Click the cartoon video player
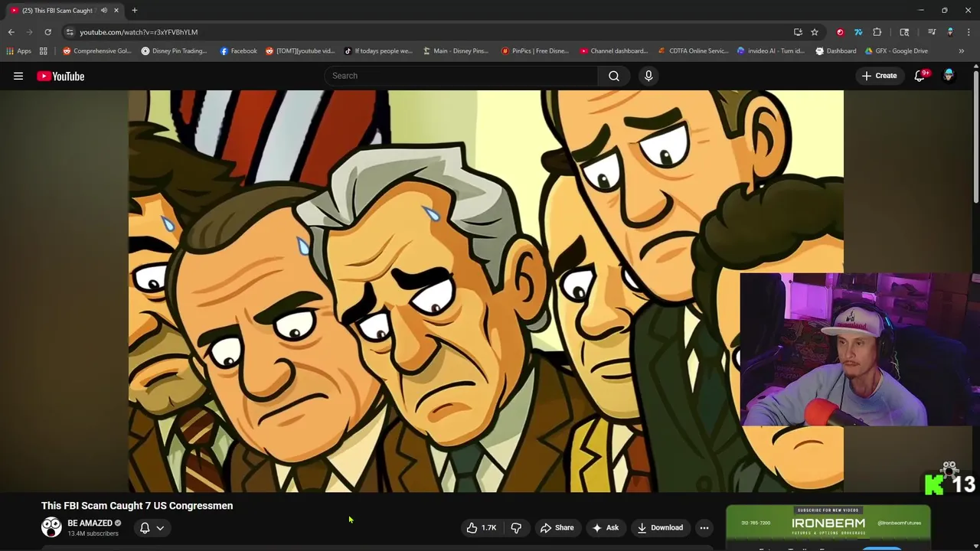Image resolution: width=980 pixels, height=551 pixels. click(485, 291)
